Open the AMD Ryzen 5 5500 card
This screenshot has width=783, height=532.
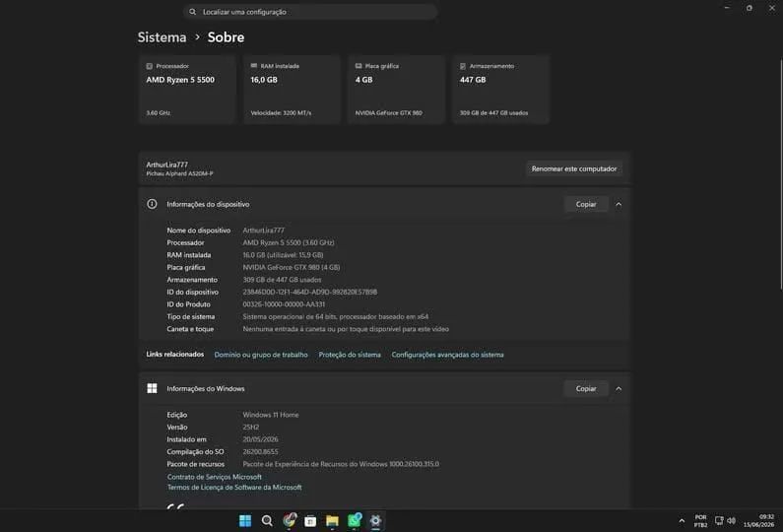(187, 90)
